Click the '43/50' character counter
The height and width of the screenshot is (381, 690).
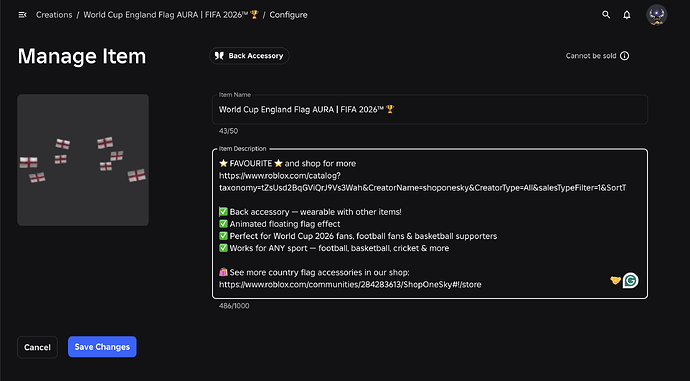coord(228,131)
